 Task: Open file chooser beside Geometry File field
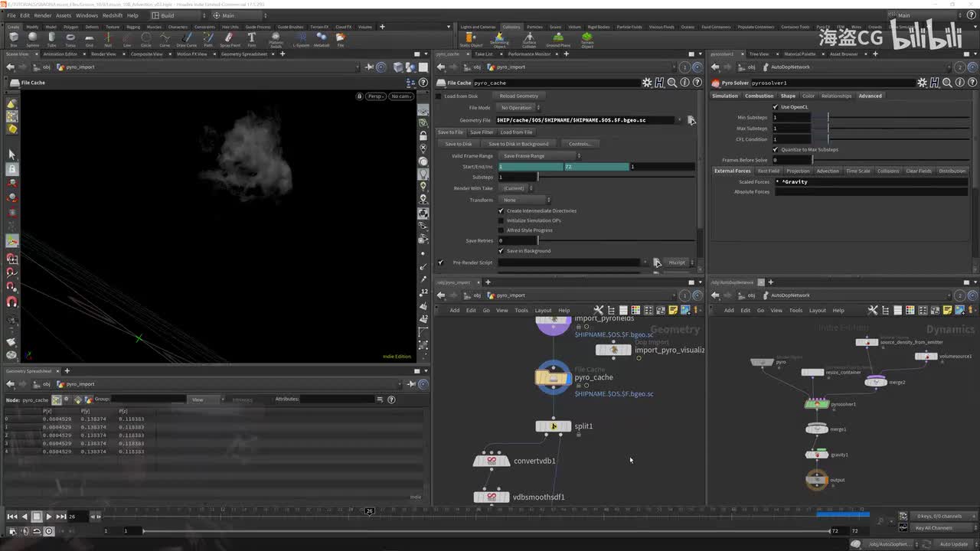(x=691, y=120)
